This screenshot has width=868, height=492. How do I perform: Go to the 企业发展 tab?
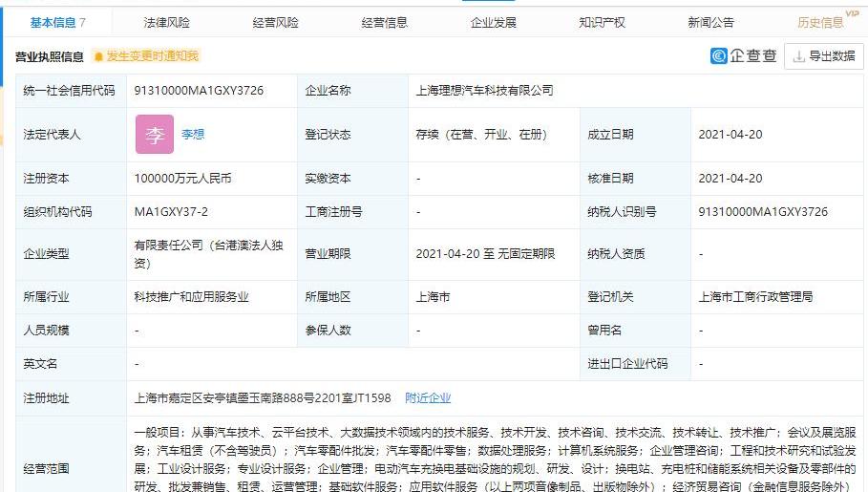494,23
